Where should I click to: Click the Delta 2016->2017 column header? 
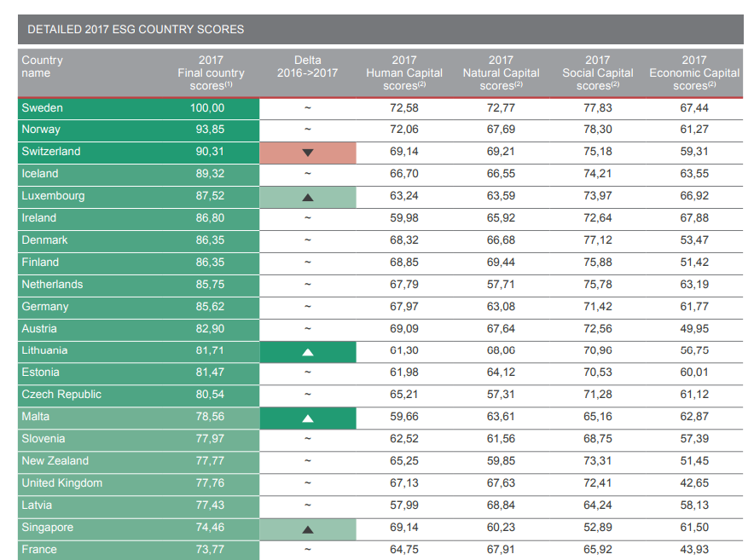click(308, 66)
